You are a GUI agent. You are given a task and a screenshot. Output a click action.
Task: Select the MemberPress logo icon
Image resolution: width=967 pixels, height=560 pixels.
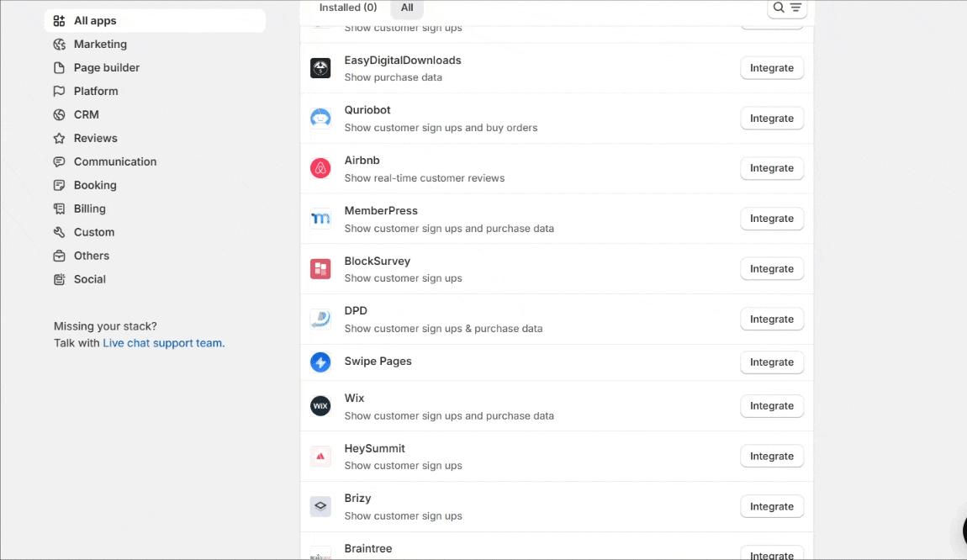320,219
